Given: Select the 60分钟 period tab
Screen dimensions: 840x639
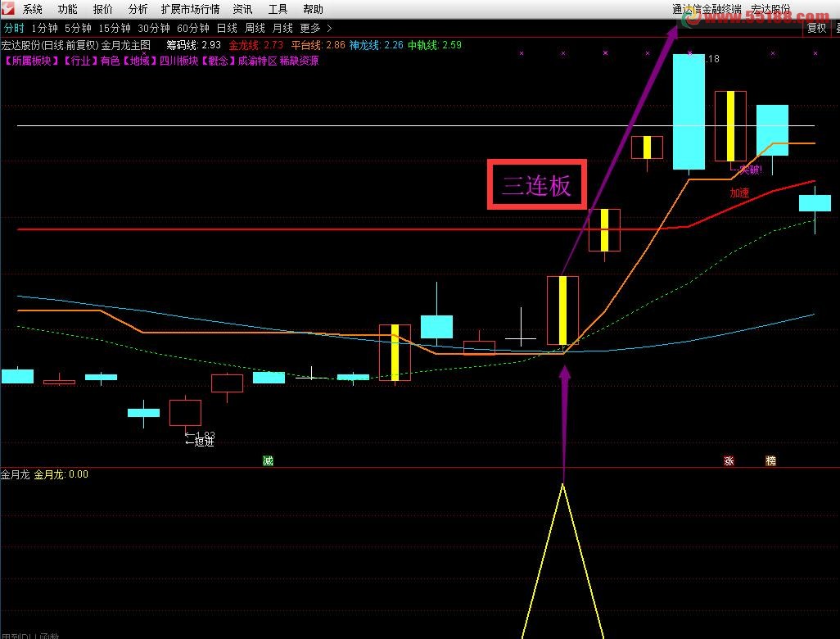Looking at the screenshot, I should tap(193, 28).
